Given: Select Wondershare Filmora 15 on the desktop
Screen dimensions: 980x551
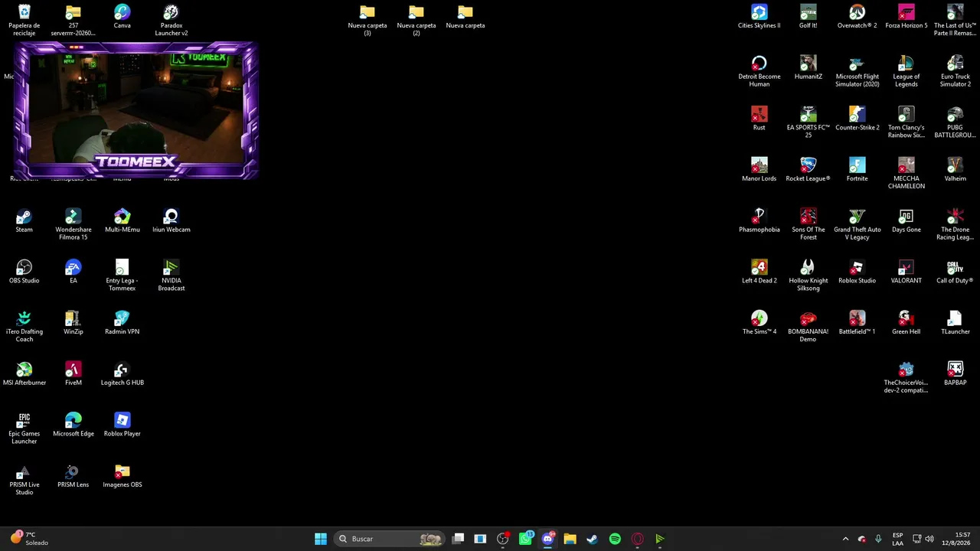Looking at the screenshot, I should tap(73, 224).
